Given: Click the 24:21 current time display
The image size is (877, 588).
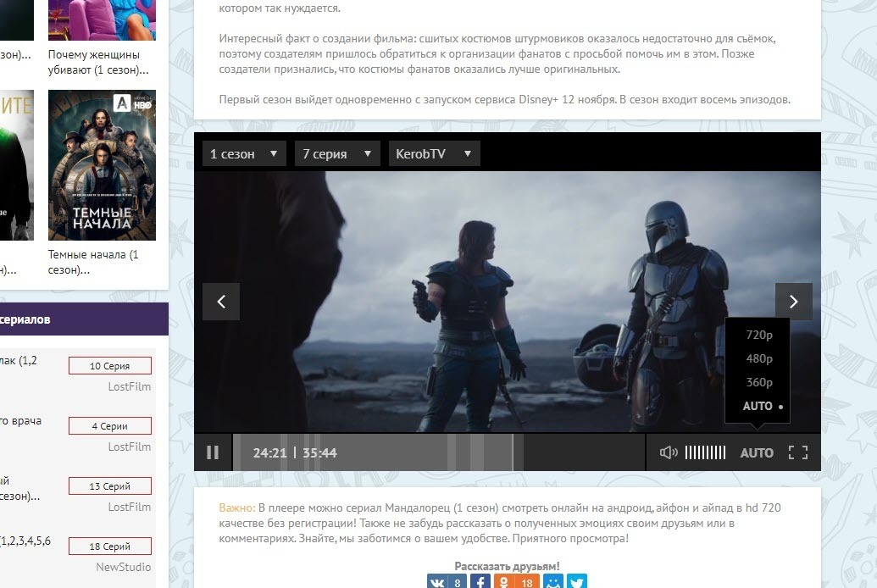Looking at the screenshot, I should click(269, 452).
